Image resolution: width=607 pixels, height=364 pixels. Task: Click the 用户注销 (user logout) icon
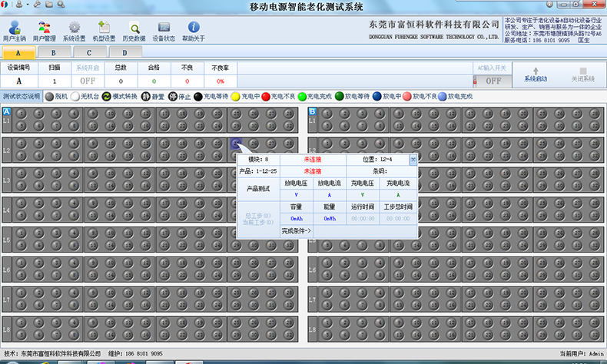14,29
